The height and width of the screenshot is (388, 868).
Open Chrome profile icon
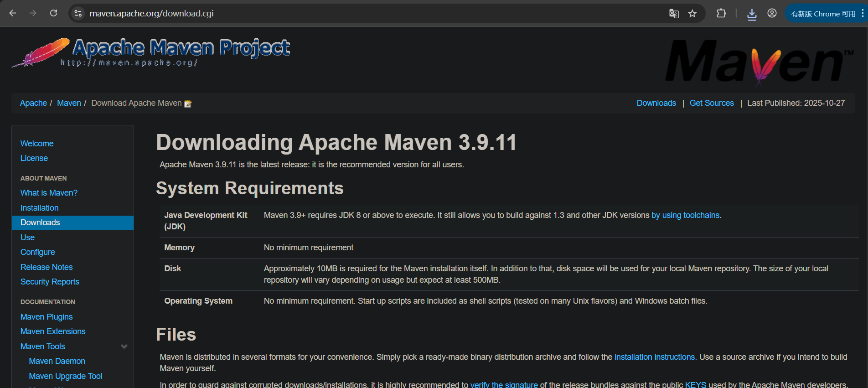(x=772, y=13)
